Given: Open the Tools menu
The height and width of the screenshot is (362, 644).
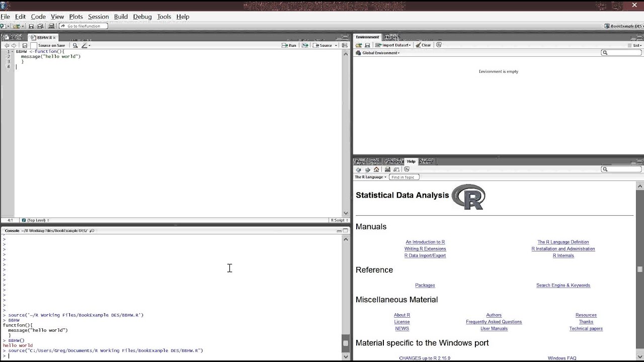Looking at the screenshot, I should (164, 17).
